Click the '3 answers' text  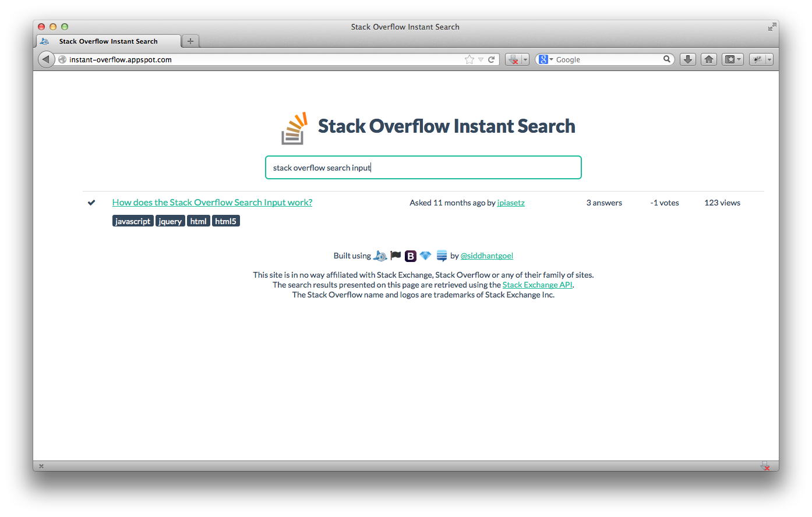point(604,203)
